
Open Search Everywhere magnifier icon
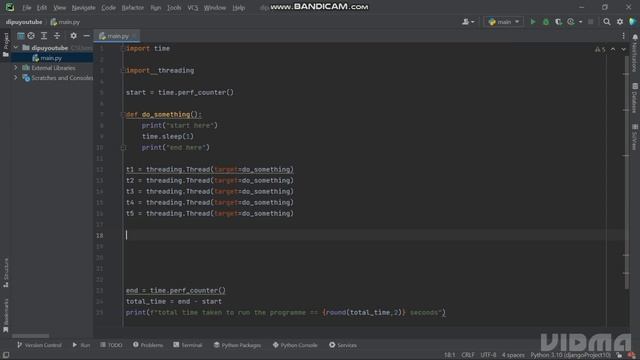tap(607, 22)
